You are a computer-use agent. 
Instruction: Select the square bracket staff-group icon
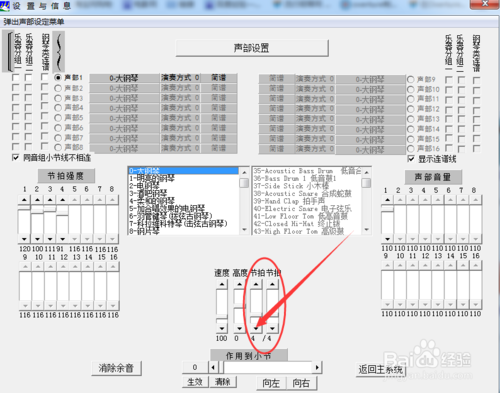point(8,52)
